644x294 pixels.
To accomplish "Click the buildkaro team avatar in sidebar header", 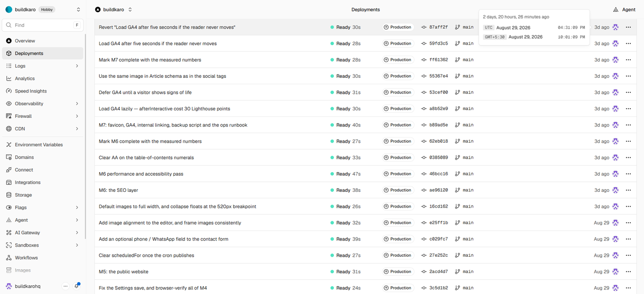I will [x=9, y=10].
